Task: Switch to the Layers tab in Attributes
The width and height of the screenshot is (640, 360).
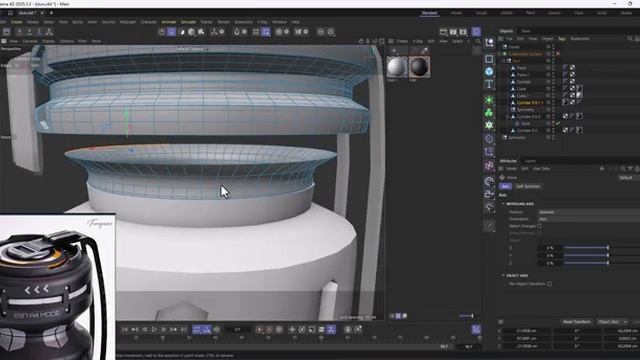Action: [x=530, y=161]
